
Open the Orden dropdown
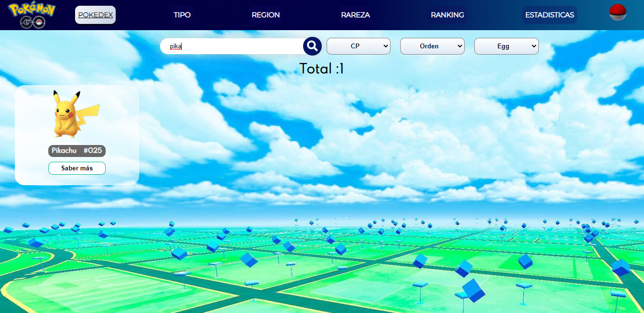click(432, 46)
